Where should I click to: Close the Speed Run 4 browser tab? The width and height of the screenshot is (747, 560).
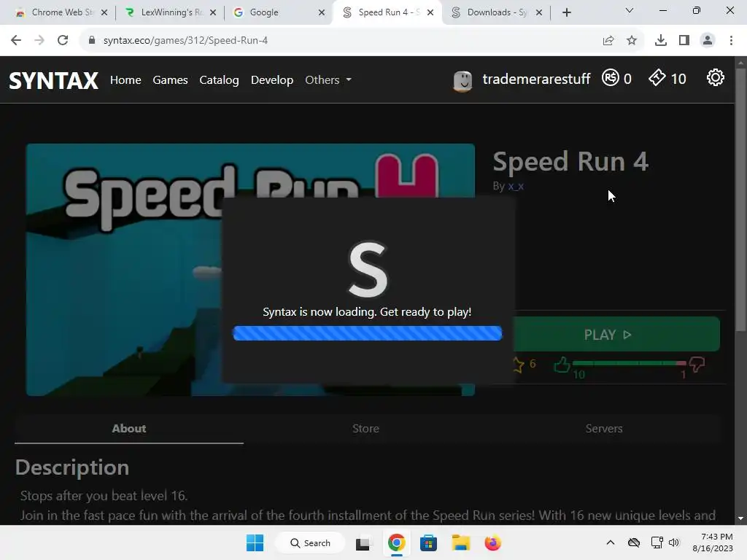tap(430, 12)
